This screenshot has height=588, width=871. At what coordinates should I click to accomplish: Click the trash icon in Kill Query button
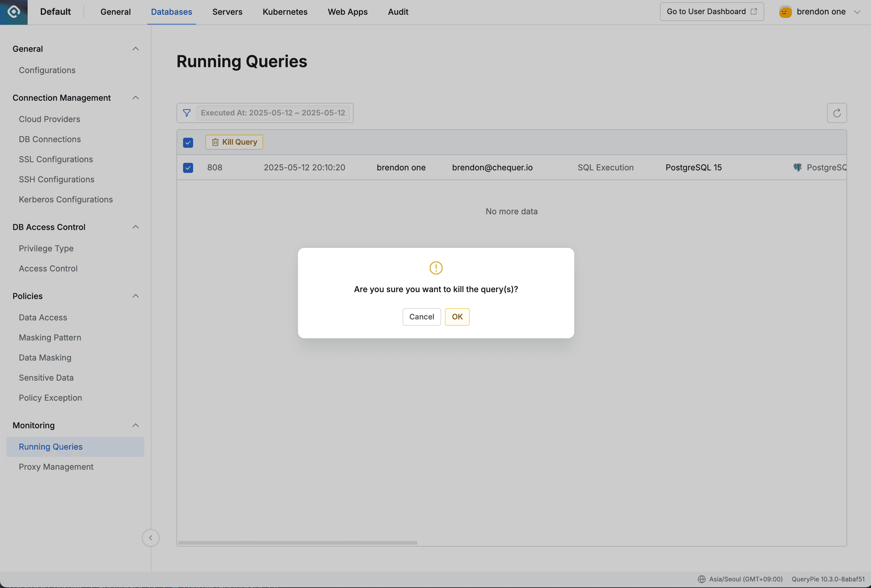[215, 142]
